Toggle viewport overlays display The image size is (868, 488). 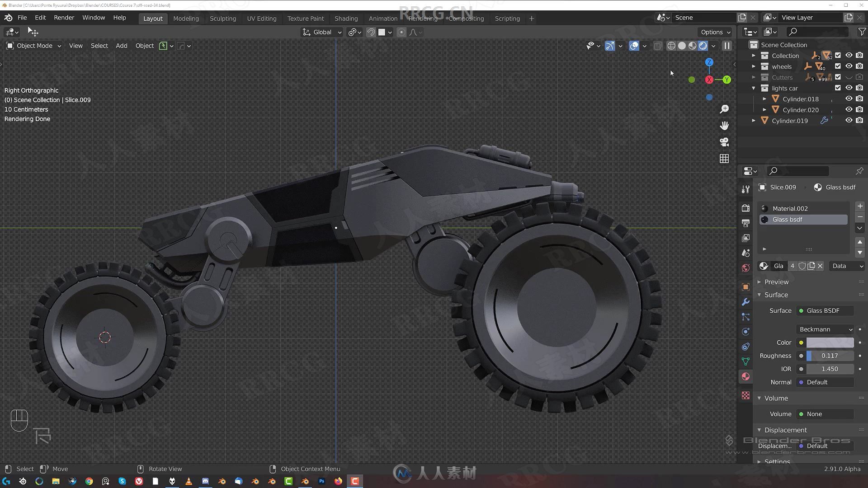pyautogui.click(x=634, y=46)
